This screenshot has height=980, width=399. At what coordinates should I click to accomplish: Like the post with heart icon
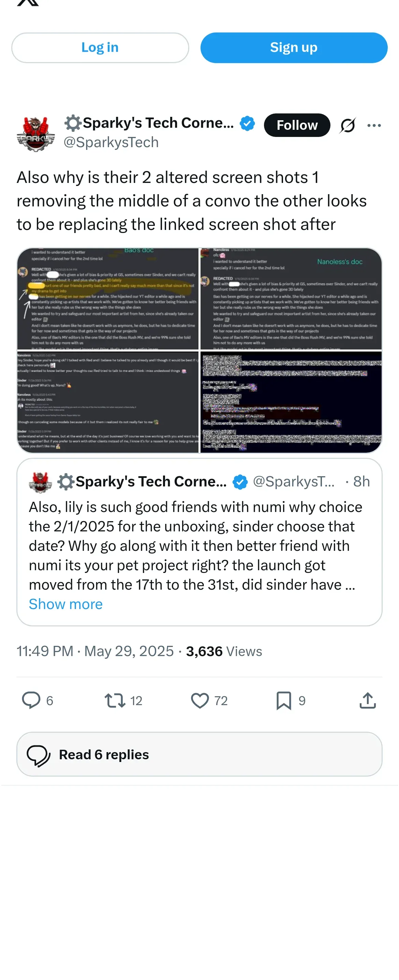[x=200, y=700]
